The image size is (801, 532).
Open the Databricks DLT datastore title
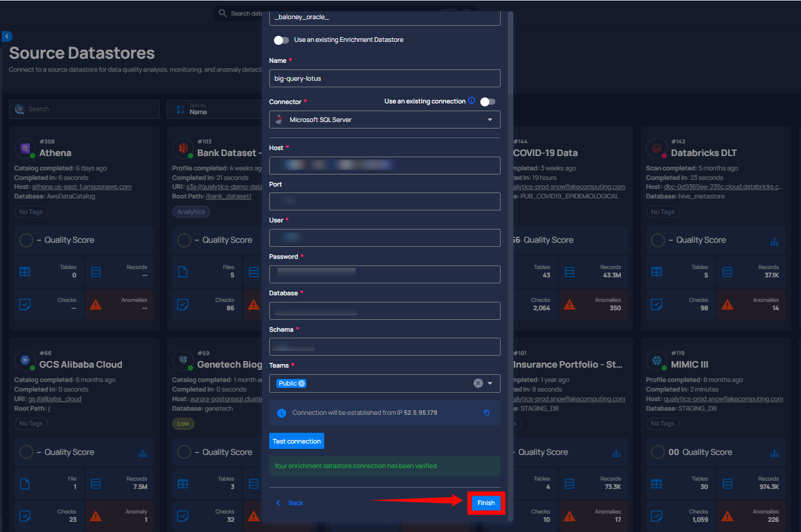704,153
